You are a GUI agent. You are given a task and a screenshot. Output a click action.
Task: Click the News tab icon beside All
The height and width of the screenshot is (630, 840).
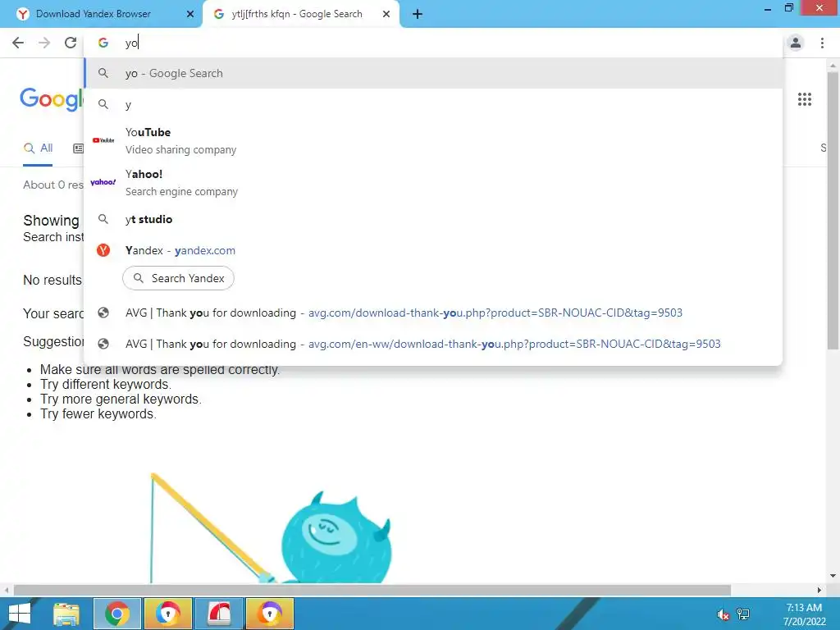78,148
